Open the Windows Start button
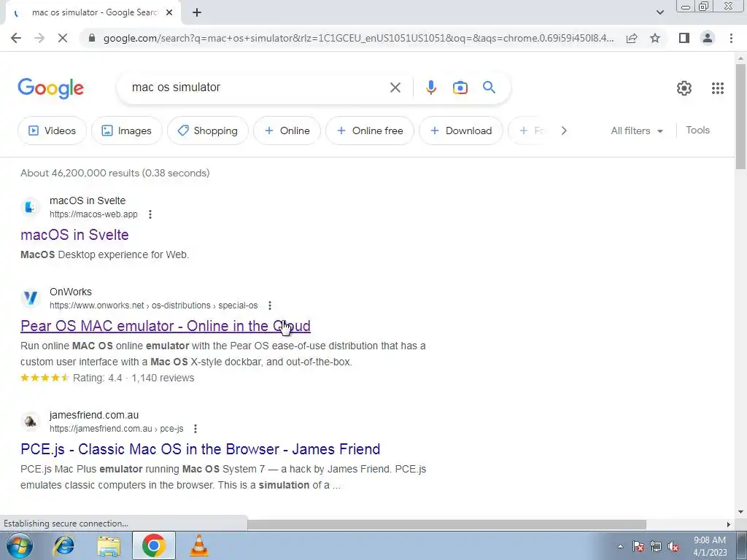The image size is (747, 560). (x=18, y=545)
